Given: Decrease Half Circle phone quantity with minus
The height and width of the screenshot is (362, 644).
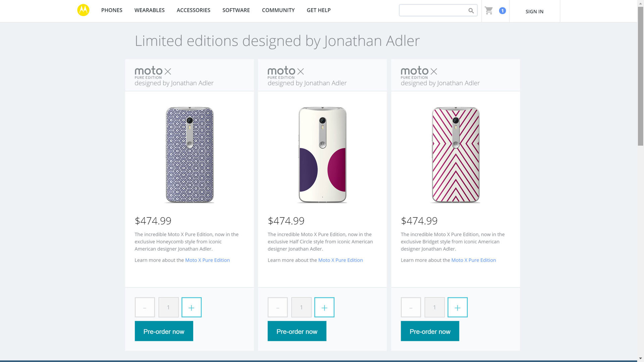Looking at the screenshot, I should tap(277, 307).
